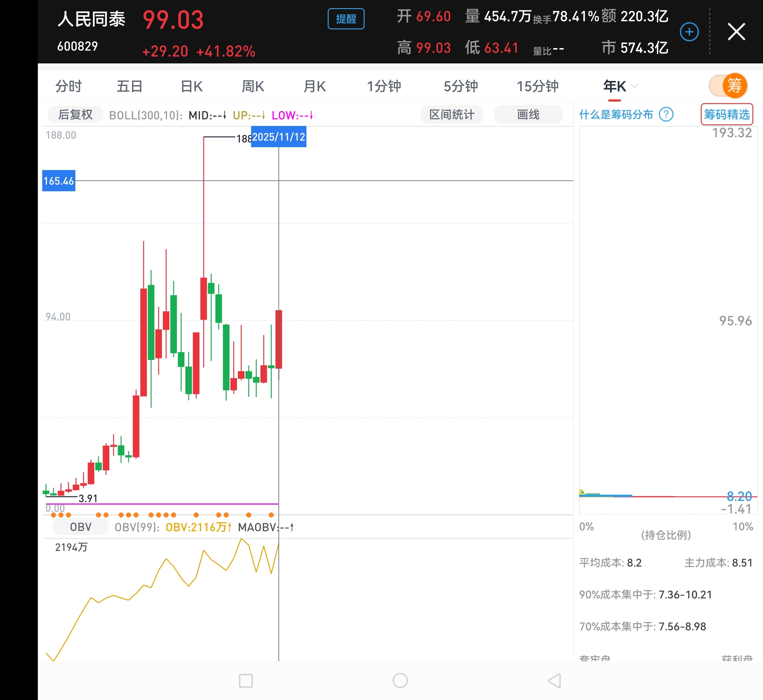Switch to the 日K tab
Viewport: 763px width, 700px height.
click(191, 86)
